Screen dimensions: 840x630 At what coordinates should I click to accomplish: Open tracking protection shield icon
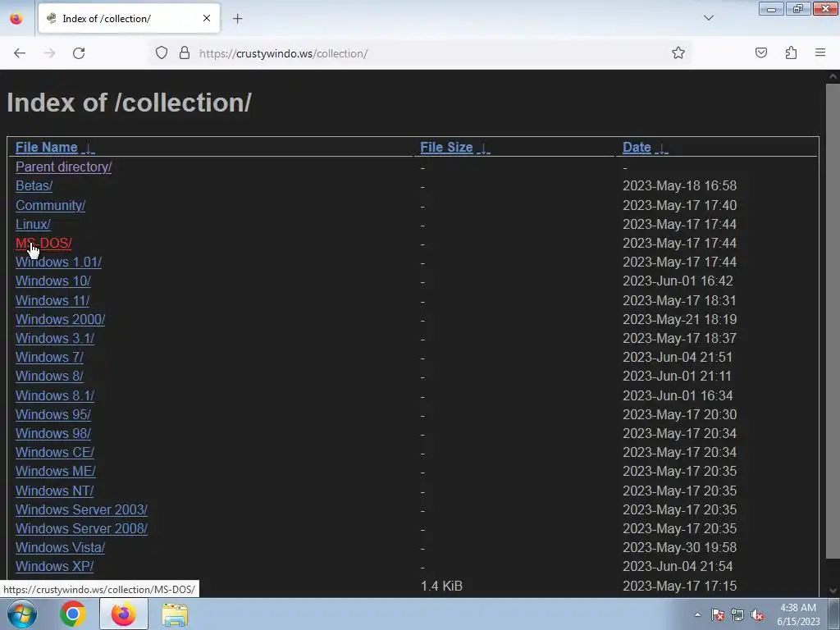click(x=162, y=53)
